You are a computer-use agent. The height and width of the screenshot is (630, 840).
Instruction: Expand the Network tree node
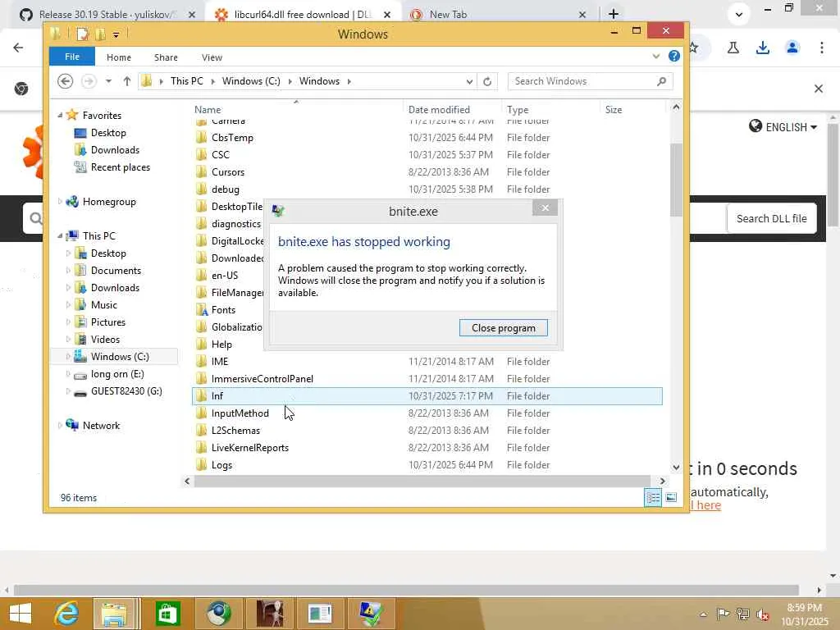pyautogui.click(x=60, y=426)
